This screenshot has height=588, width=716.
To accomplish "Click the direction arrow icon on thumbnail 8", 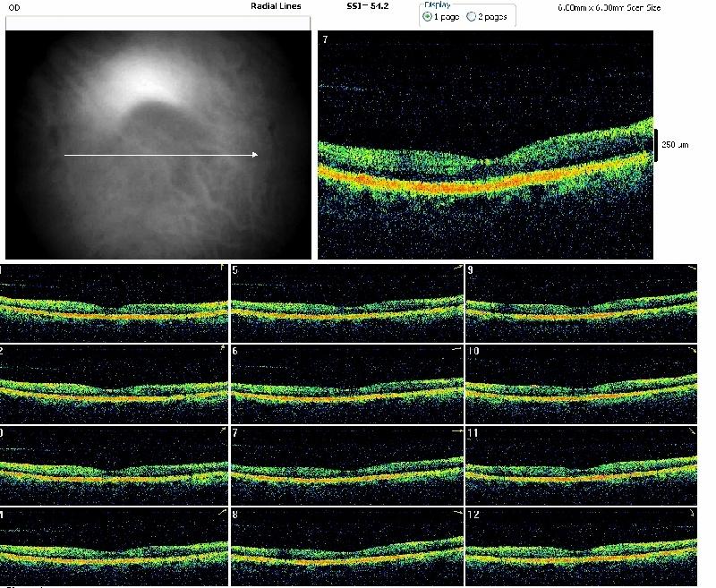I will pos(457,513).
